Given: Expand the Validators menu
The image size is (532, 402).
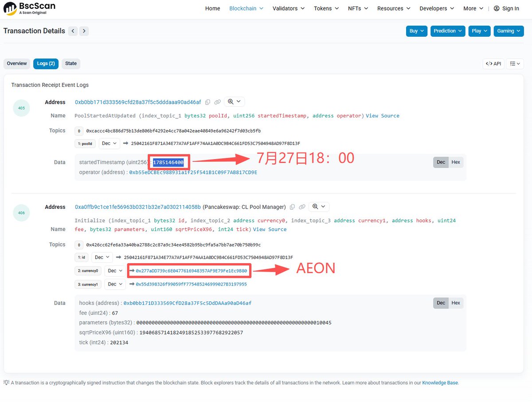Looking at the screenshot, I should pyautogui.click(x=289, y=8).
